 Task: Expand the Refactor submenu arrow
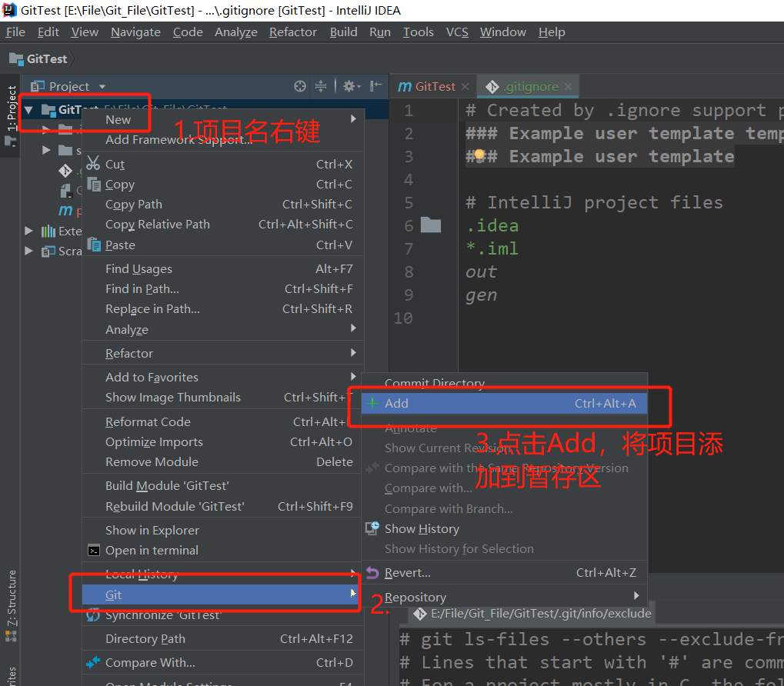click(x=353, y=353)
